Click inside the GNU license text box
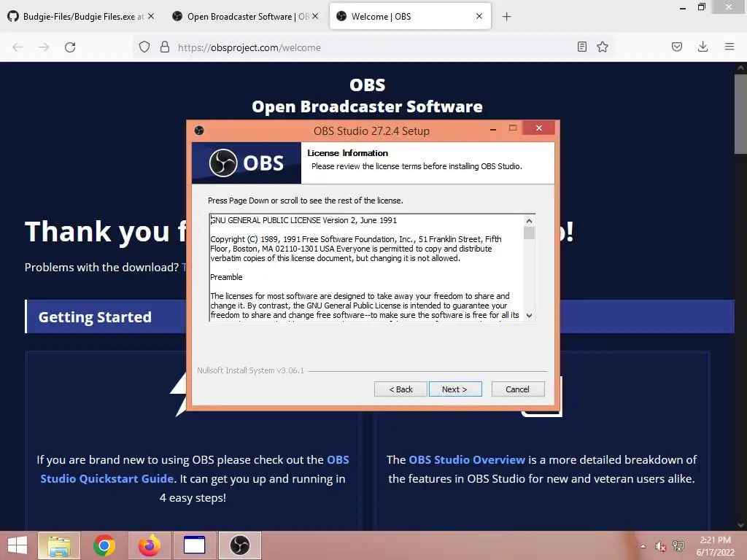This screenshot has width=747, height=560. pyautogui.click(x=366, y=268)
